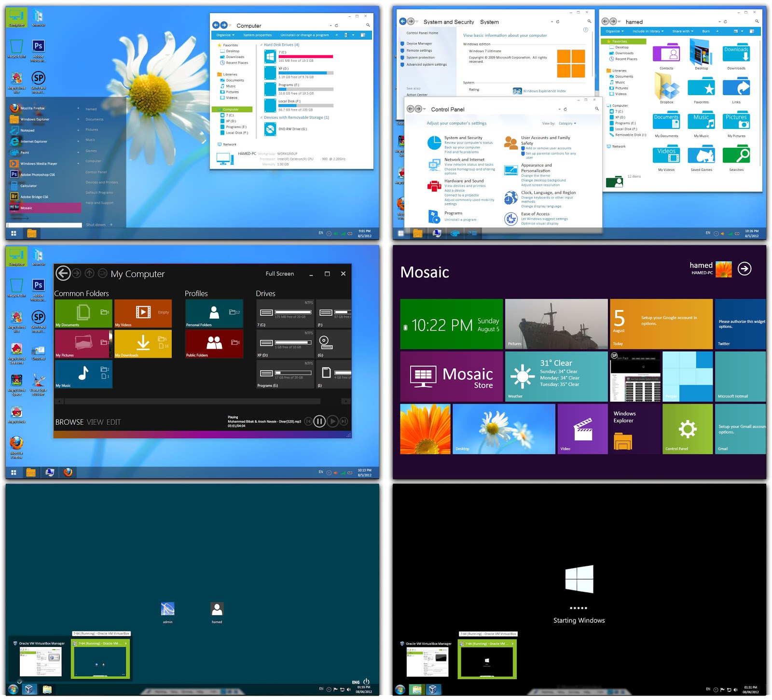This screenshot has height=700, width=772.
Task: Open the Organize dropdown in the hamed window
Action: click(615, 31)
